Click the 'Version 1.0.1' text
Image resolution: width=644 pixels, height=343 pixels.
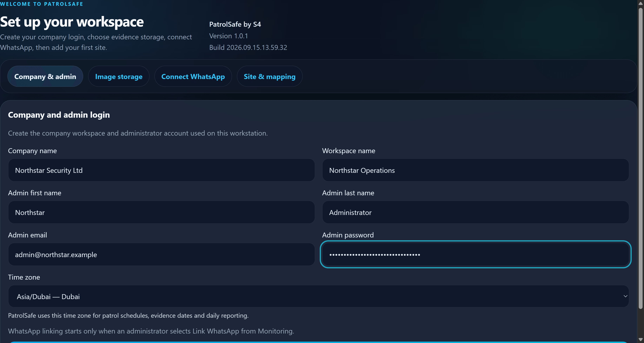tap(228, 36)
